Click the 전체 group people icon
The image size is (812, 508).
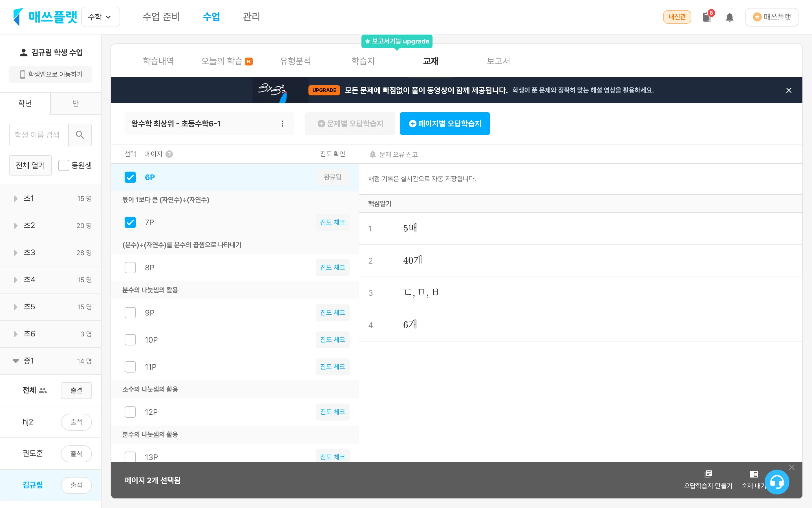click(43, 390)
